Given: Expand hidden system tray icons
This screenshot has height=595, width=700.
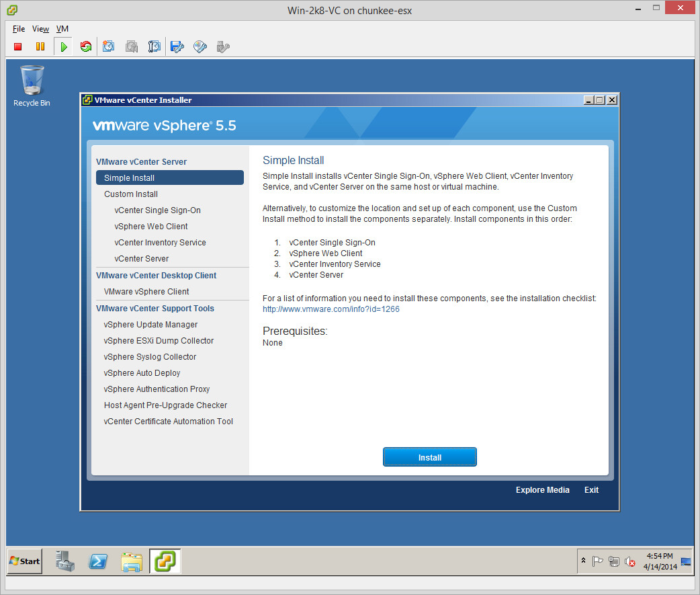Looking at the screenshot, I should 583,561.
